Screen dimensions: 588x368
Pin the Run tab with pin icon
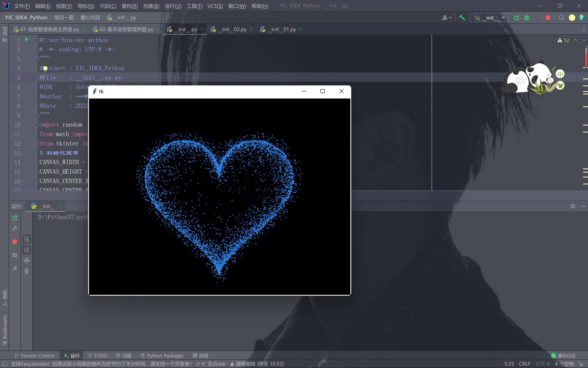coord(15,268)
